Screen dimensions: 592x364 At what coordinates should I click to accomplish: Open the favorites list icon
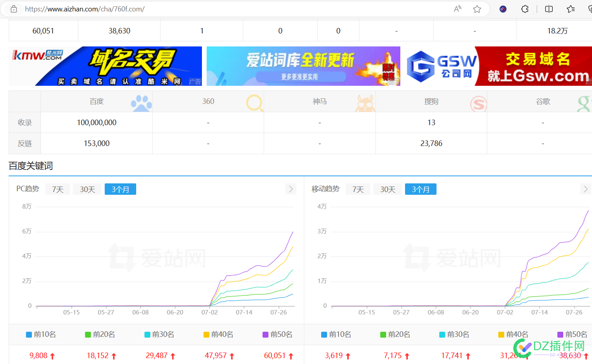point(571,9)
